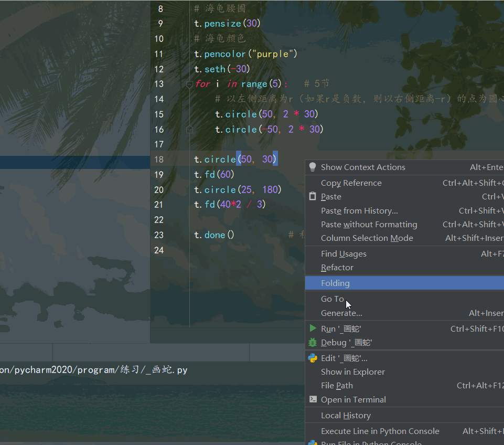
Task: Click the comment # 海龟颜色 on line 10
Action: [220, 39]
